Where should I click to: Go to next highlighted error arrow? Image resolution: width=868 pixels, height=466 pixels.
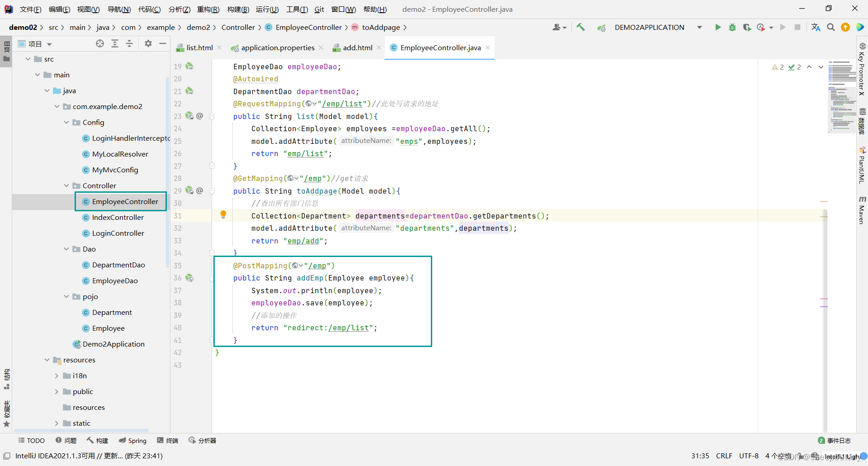[x=821, y=67]
